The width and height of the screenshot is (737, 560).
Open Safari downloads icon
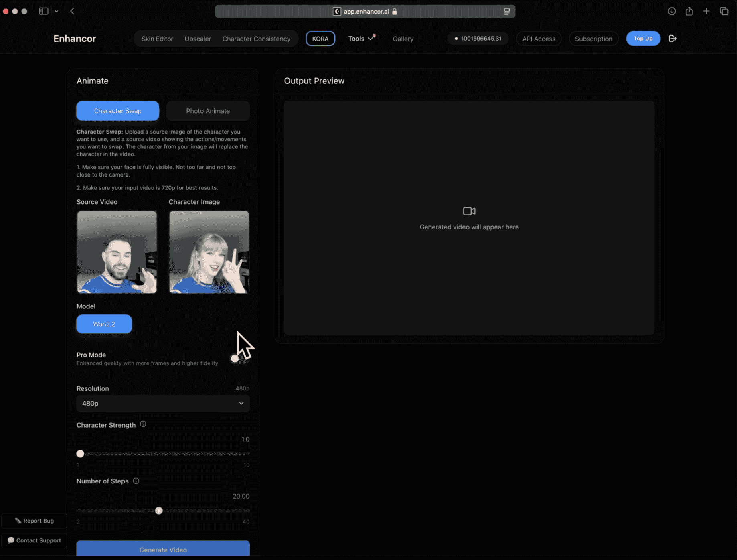672,11
